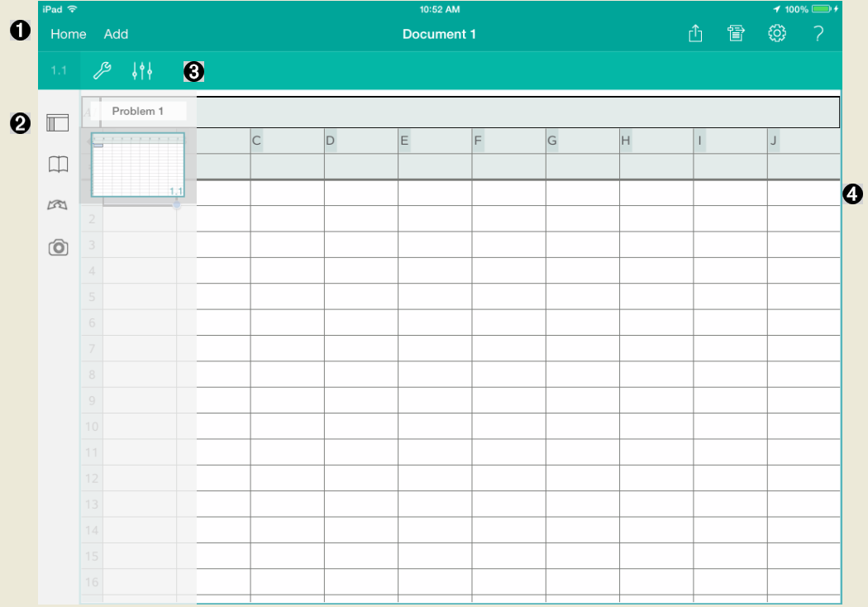Image resolution: width=868 pixels, height=607 pixels.
Task: Select the page 1.1 spreadsheet thumbnail
Action: 137,165
